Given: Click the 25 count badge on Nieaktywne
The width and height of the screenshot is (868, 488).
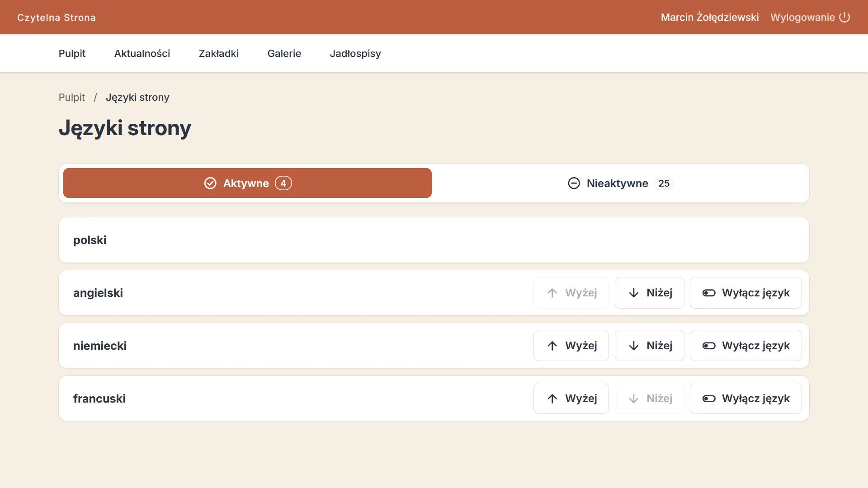Looking at the screenshot, I should pyautogui.click(x=664, y=183).
